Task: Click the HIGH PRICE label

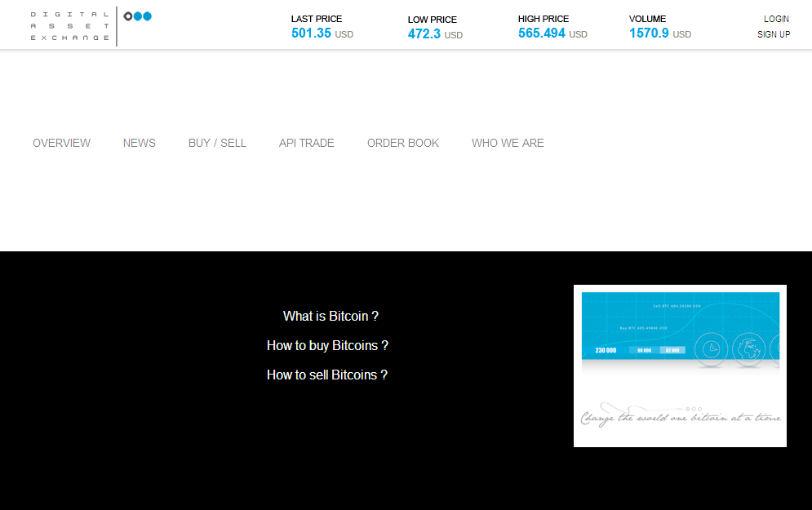Action: pos(544,19)
